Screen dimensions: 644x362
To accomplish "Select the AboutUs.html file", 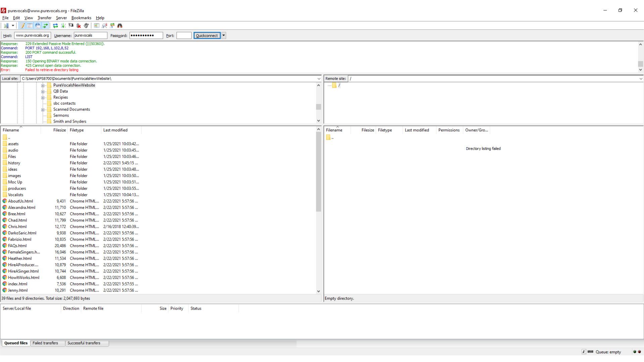I will [20, 201].
